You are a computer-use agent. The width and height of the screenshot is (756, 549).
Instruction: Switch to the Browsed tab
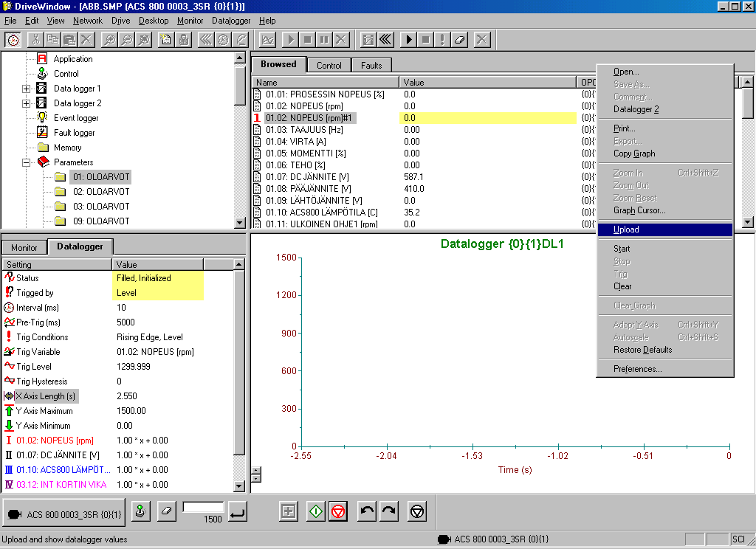click(x=278, y=64)
